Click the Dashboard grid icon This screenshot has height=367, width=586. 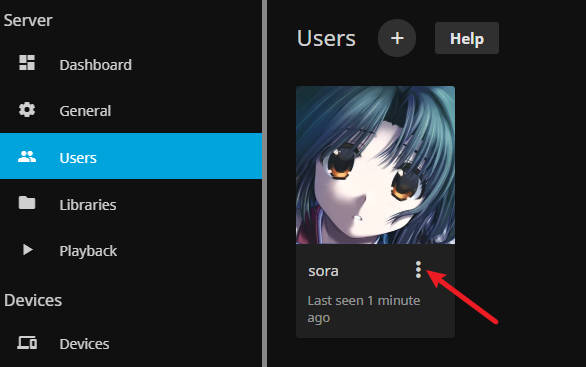pos(27,63)
